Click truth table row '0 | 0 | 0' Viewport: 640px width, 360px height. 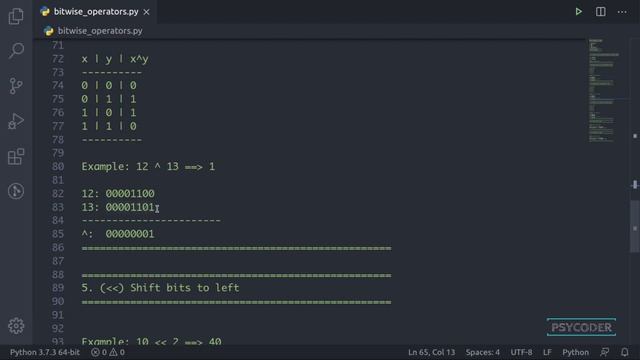(x=109, y=85)
